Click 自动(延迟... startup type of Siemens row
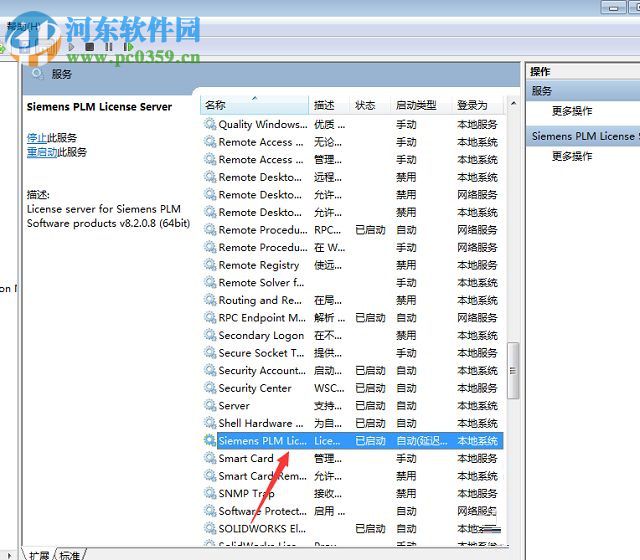The height and width of the screenshot is (560, 640). [x=422, y=440]
